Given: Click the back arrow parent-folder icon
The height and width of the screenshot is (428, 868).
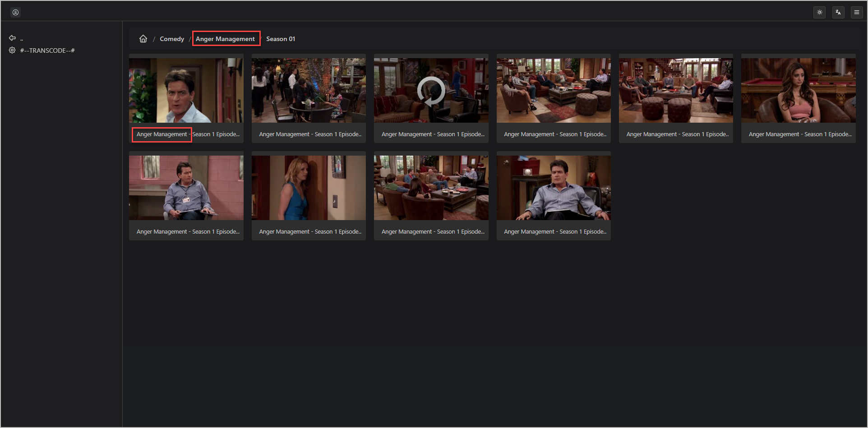Looking at the screenshot, I should click(13, 38).
